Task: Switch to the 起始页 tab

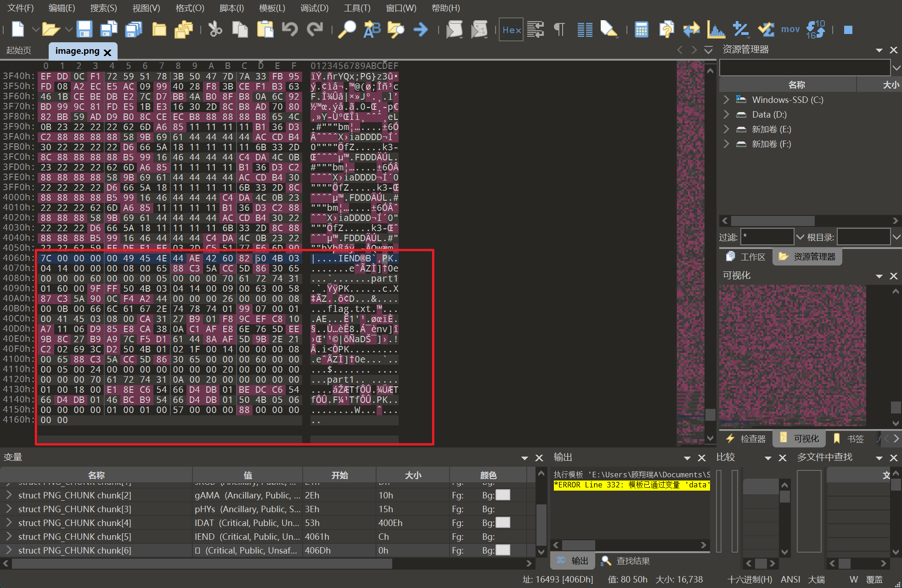Action: pyautogui.click(x=19, y=51)
